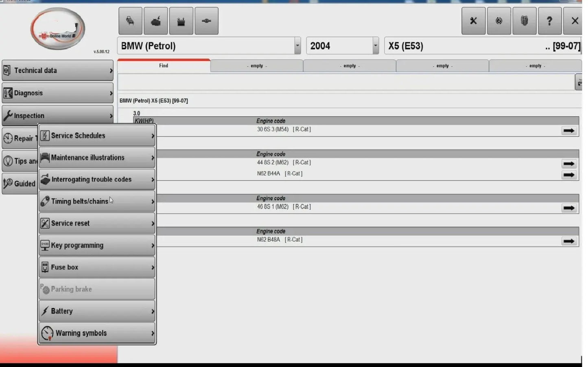This screenshot has width=588, height=367.
Task: Switch to the Find tab
Action: point(164,65)
